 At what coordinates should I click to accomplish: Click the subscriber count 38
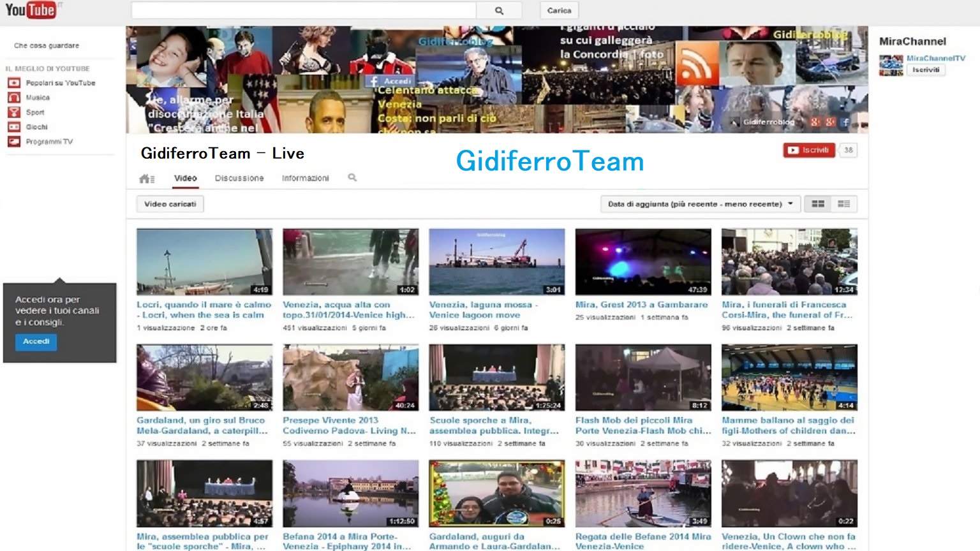coord(848,151)
